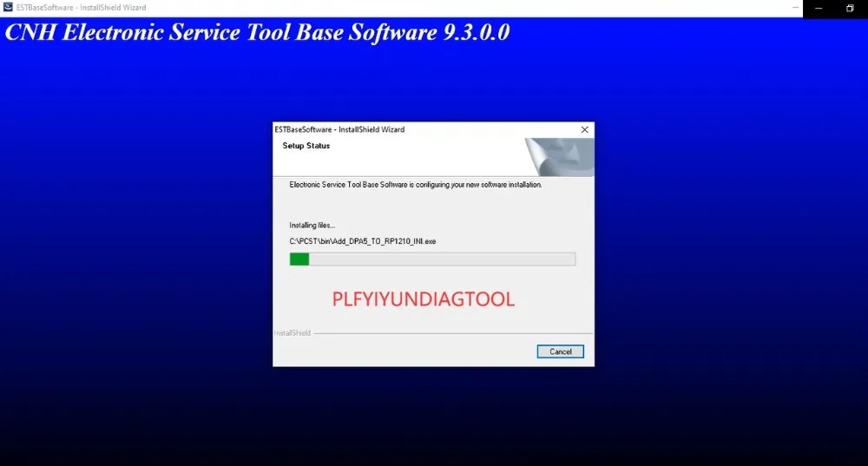
Task: Click the main window title bar text
Action: 82,8
